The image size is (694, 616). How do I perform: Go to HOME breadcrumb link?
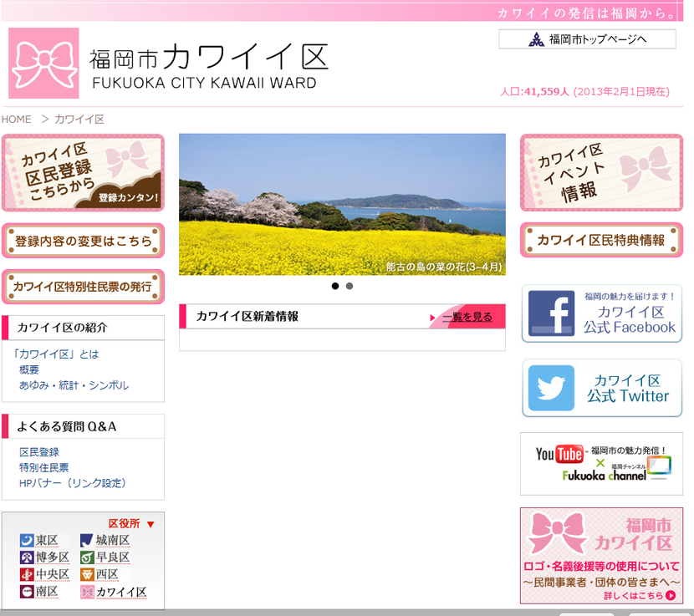[x=17, y=119]
